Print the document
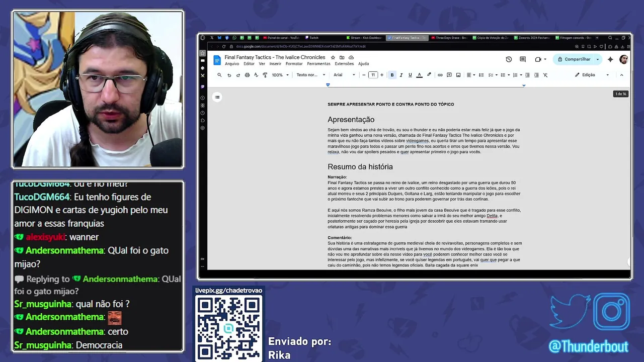 pos(247,75)
